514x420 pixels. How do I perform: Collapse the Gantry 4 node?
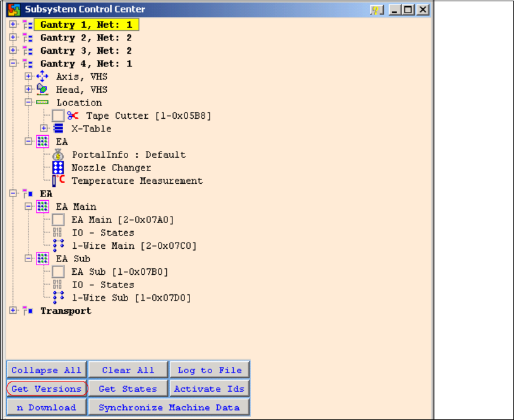pos(13,63)
